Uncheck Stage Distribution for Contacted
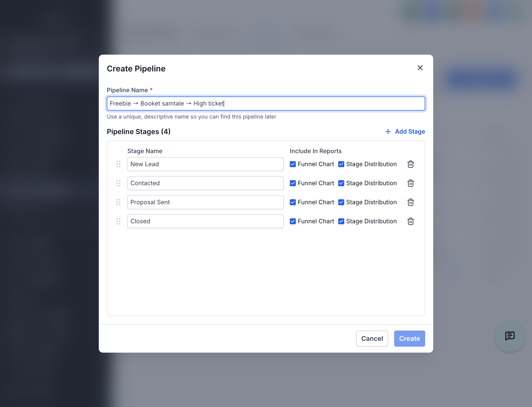This screenshot has height=407, width=532. click(x=341, y=183)
